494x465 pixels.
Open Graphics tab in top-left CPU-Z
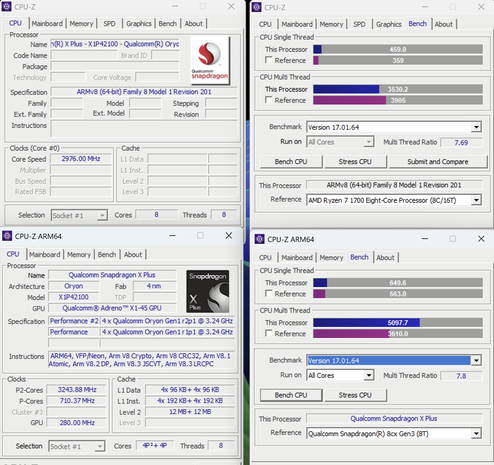point(139,24)
